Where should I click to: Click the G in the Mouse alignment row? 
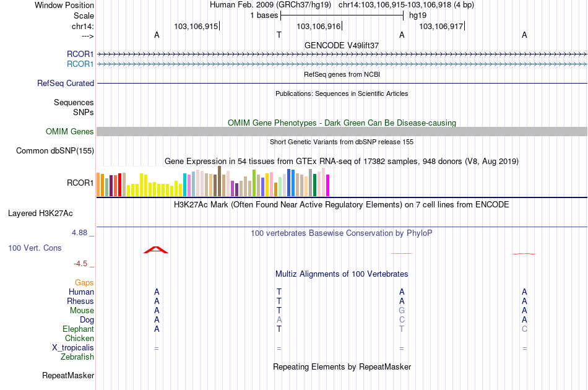[x=402, y=311]
